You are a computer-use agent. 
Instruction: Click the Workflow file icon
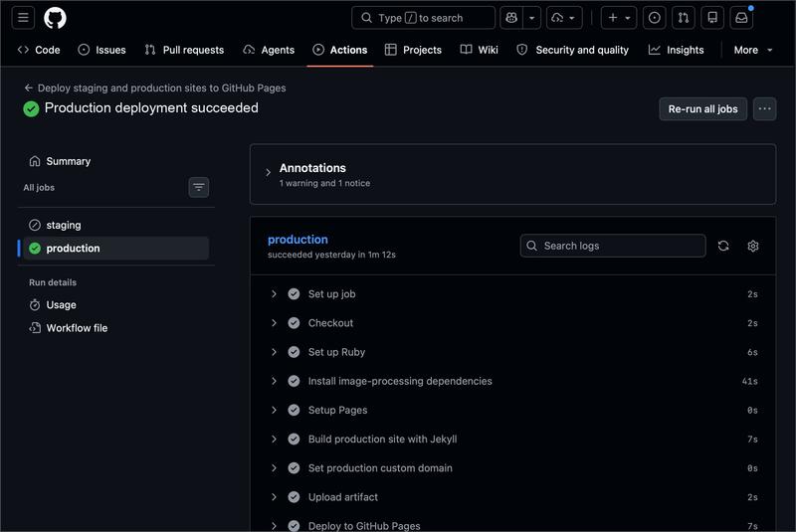tap(35, 328)
